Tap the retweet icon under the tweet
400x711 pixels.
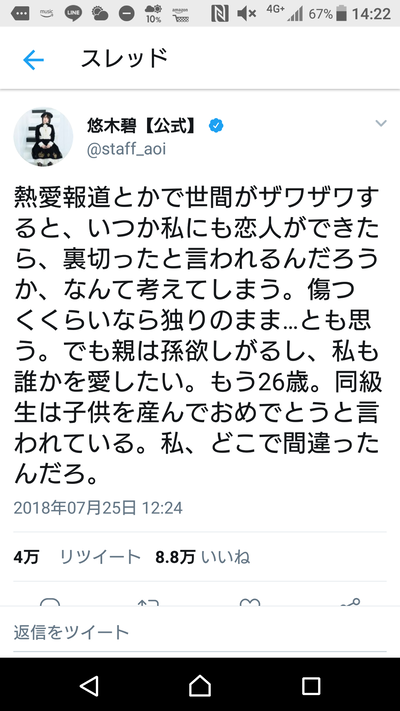(150, 602)
